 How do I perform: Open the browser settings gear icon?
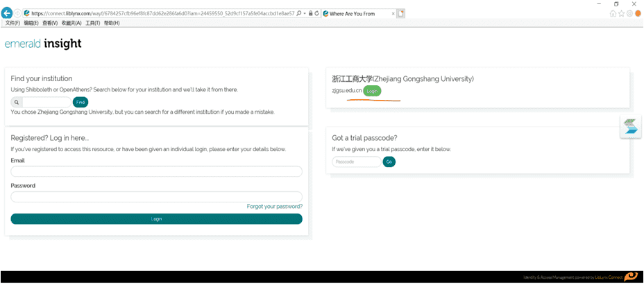click(629, 13)
